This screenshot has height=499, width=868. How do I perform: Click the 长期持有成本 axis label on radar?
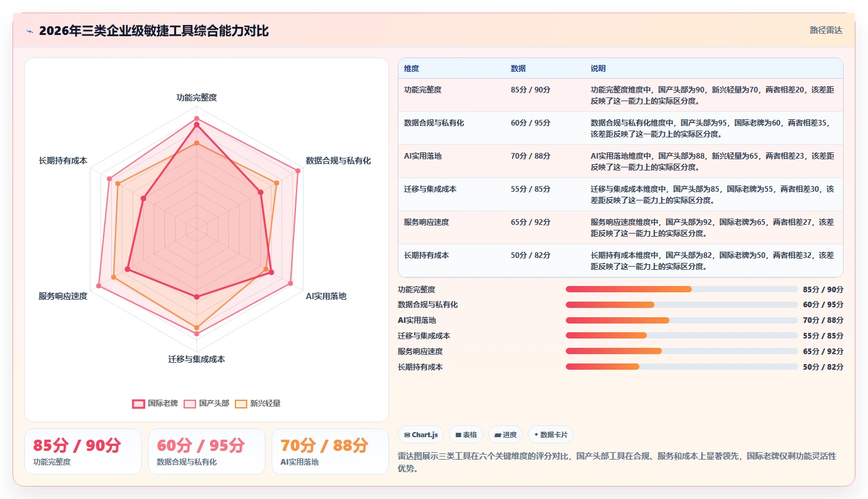coord(63,161)
